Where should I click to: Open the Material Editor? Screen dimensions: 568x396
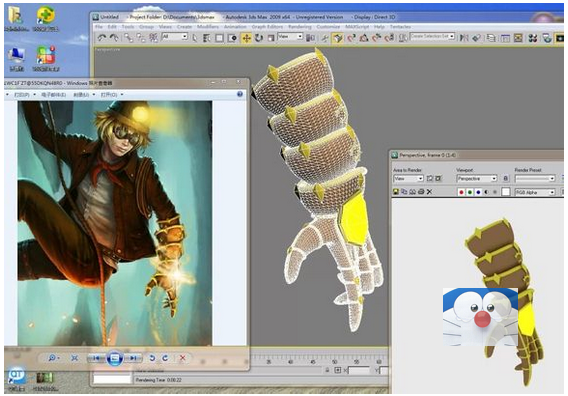coord(532,38)
